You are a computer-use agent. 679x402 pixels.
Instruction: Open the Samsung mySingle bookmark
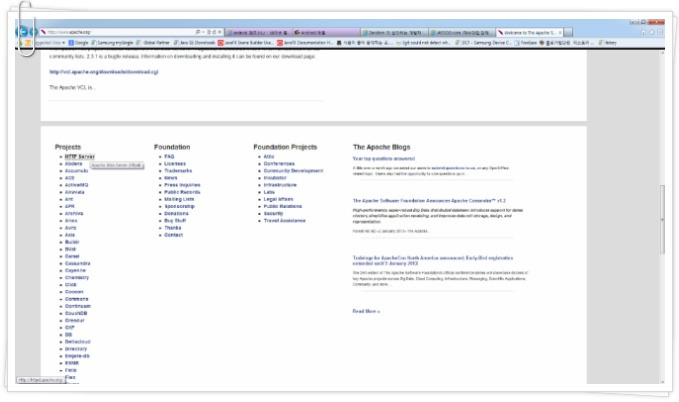(112, 43)
